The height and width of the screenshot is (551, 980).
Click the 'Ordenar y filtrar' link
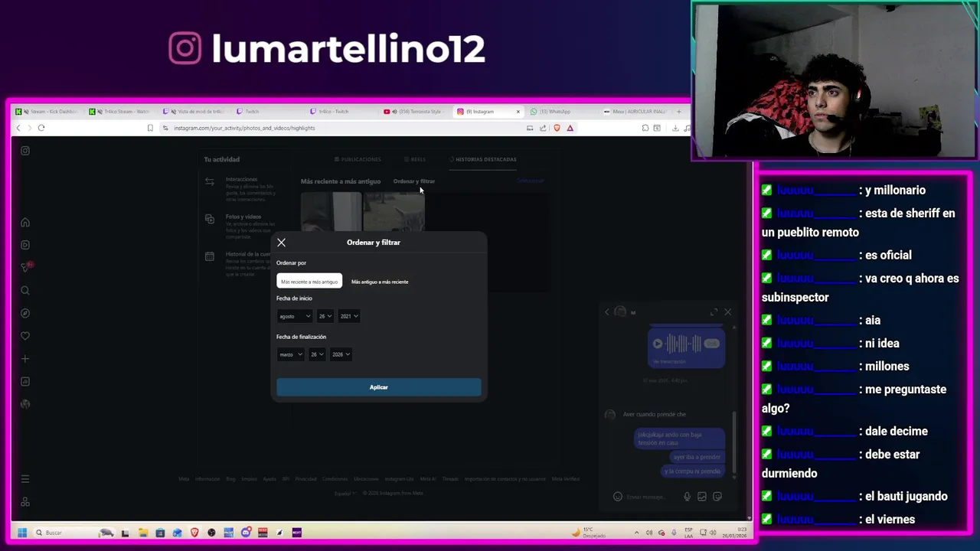click(413, 181)
